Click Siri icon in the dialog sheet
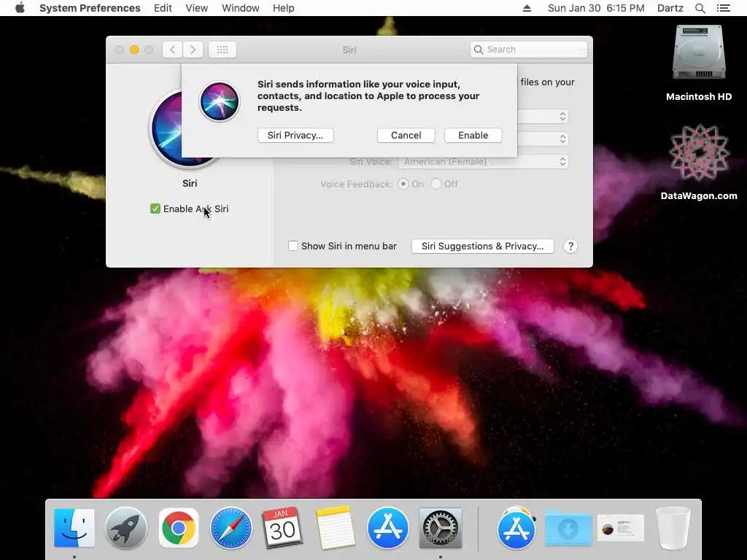Screen dimensions: 747x560 [x=220, y=101]
